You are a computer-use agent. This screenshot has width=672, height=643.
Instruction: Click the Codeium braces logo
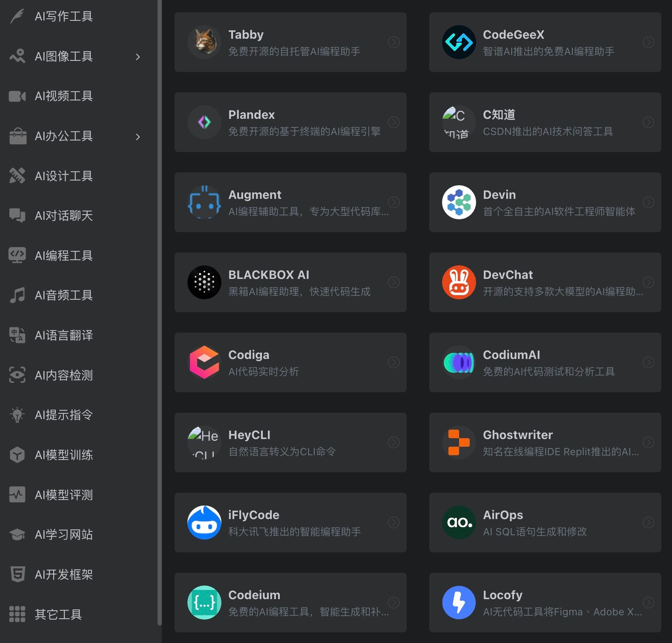(x=204, y=603)
